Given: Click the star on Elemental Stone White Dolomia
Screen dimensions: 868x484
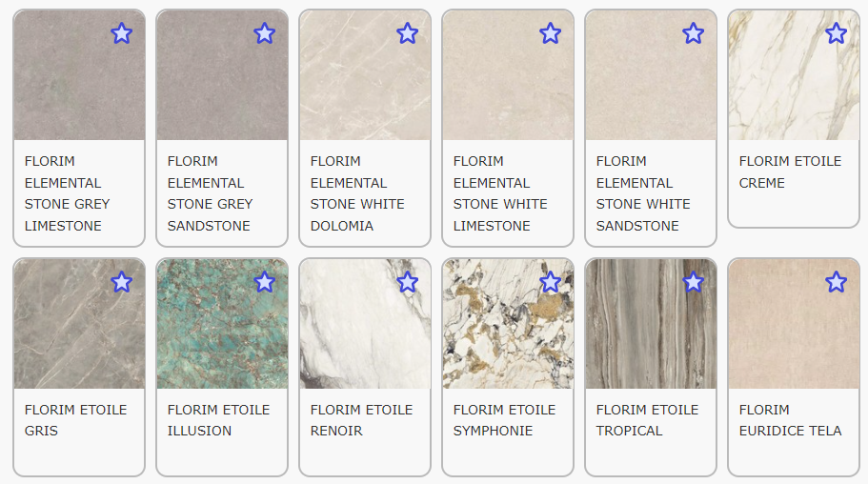Looking at the screenshot, I should tap(407, 33).
